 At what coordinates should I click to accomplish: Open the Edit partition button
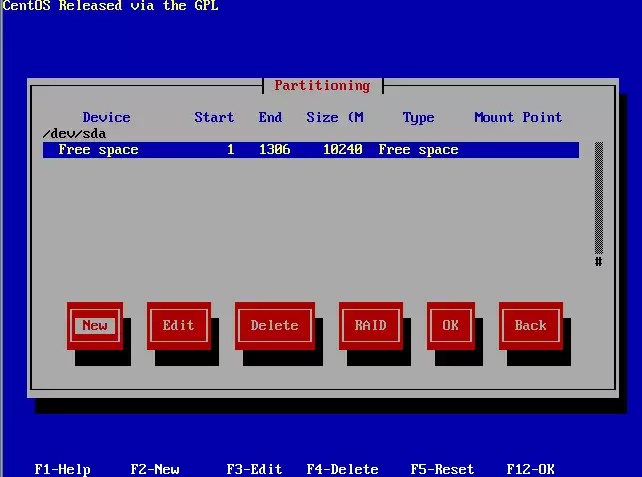click(x=179, y=326)
